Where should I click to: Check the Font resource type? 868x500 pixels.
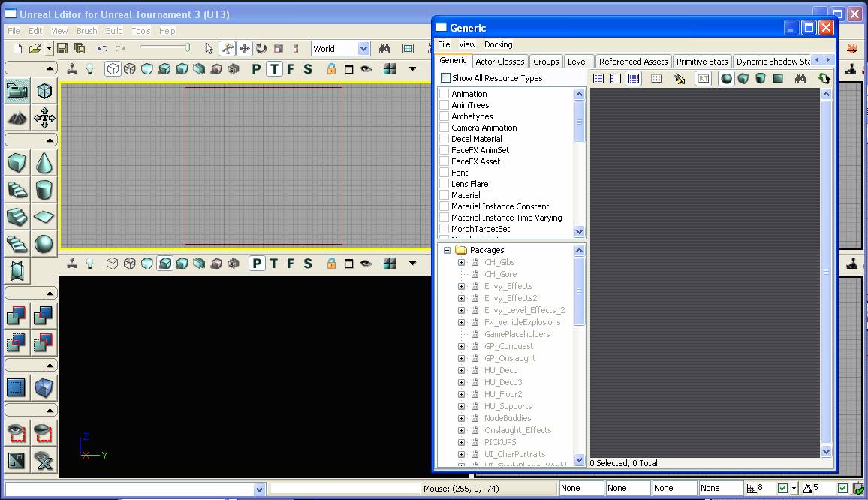coord(444,172)
